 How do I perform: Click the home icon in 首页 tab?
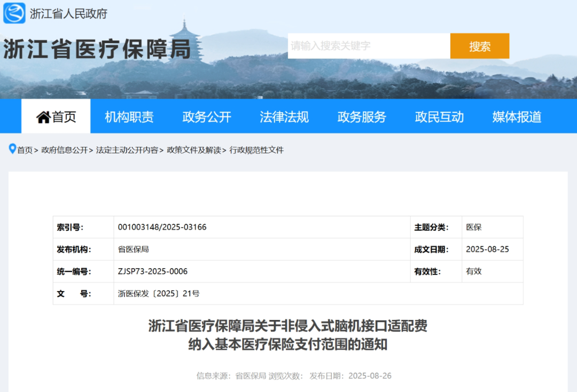click(x=43, y=117)
